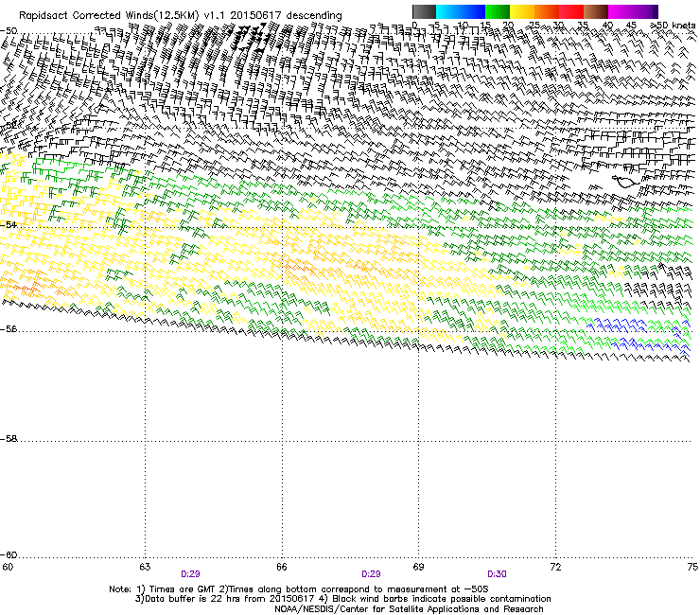Select the magenta 40-45 knots legend swatch
700x615 pixels.
click(621, 11)
